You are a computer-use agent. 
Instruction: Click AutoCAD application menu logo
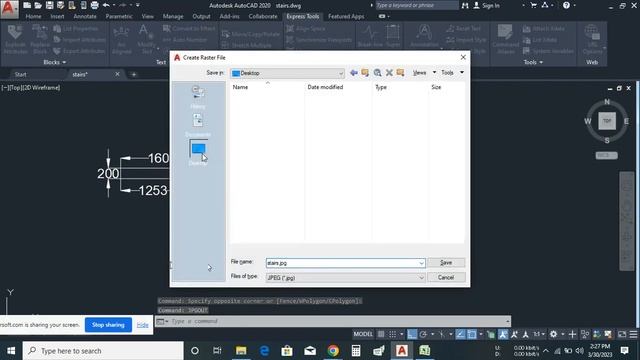tap(9, 9)
